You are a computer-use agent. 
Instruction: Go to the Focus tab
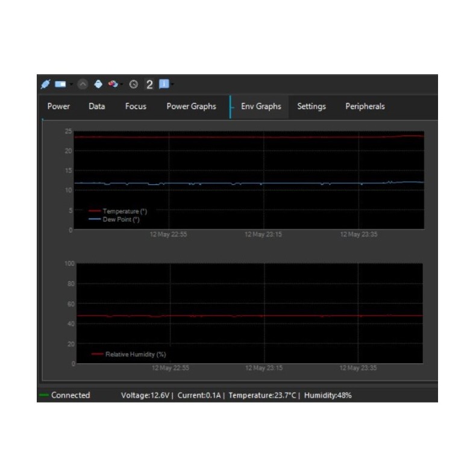pyautogui.click(x=136, y=107)
